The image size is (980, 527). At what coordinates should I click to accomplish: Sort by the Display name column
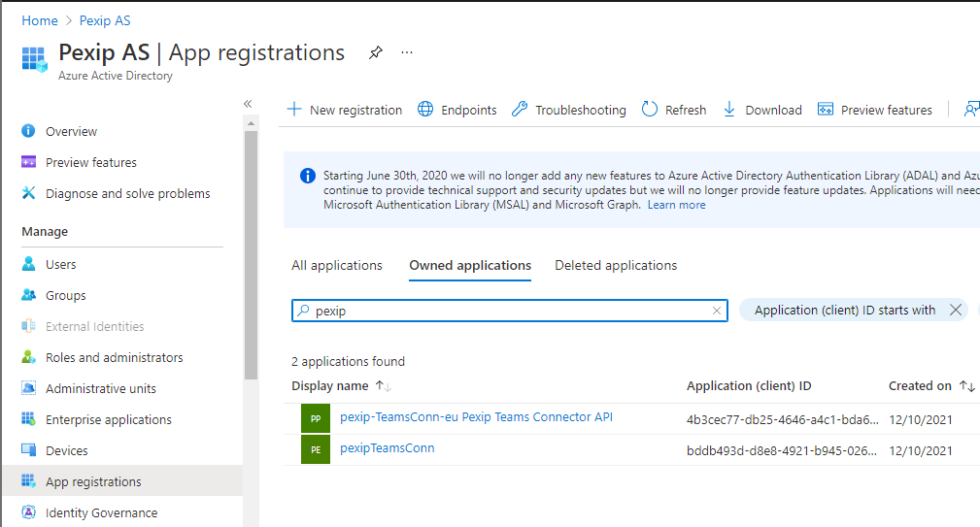tap(341, 386)
